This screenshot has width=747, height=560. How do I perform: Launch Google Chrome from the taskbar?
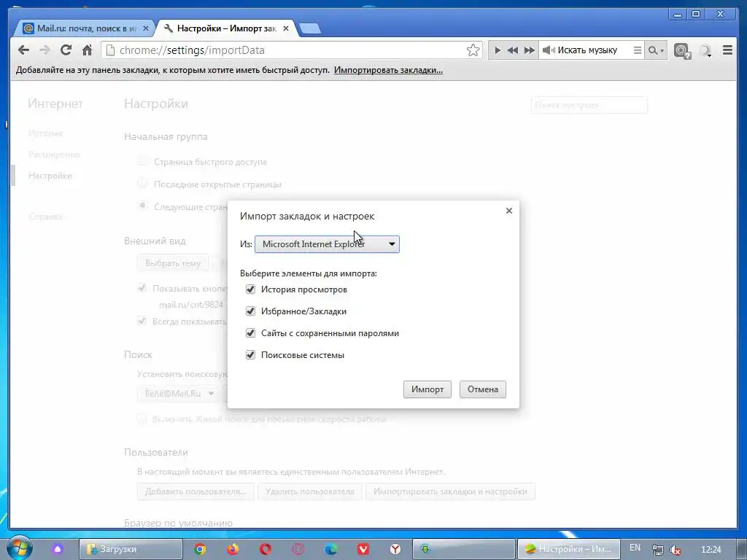200,549
